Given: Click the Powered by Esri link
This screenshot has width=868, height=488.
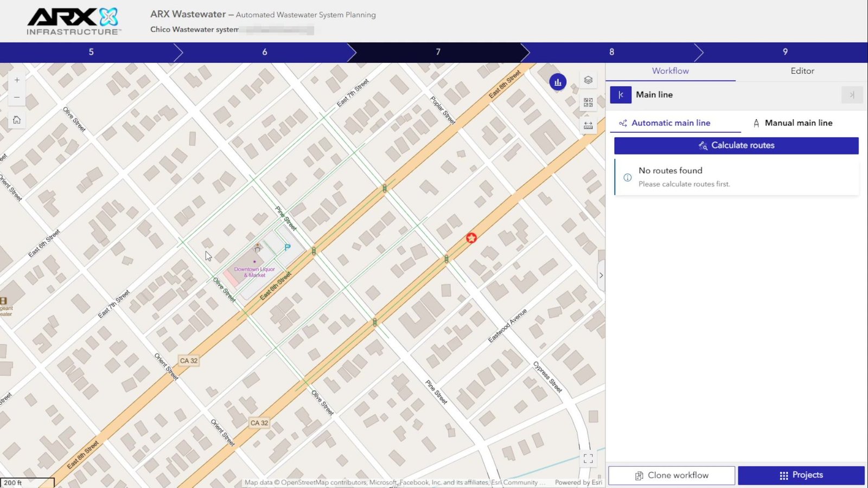Looking at the screenshot, I should (x=578, y=483).
